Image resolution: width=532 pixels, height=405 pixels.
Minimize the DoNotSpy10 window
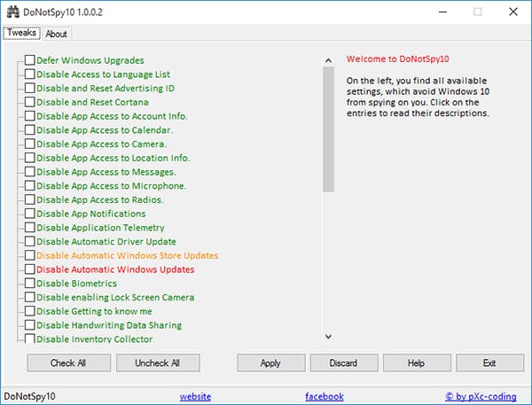[x=442, y=12]
